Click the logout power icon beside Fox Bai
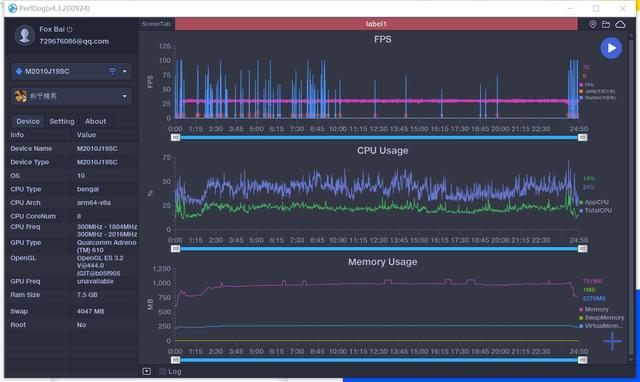This screenshot has height=382, width=640. (x=70, y=29)
